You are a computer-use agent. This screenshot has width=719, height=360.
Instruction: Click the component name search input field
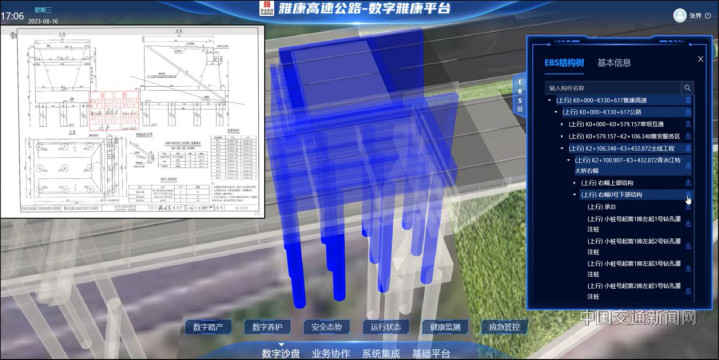pos(613,88)
